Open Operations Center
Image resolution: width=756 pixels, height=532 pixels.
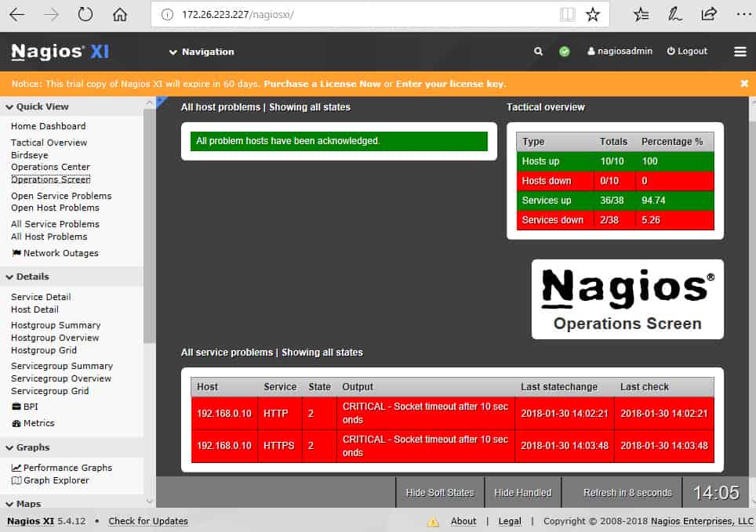(x=51, y=167)
